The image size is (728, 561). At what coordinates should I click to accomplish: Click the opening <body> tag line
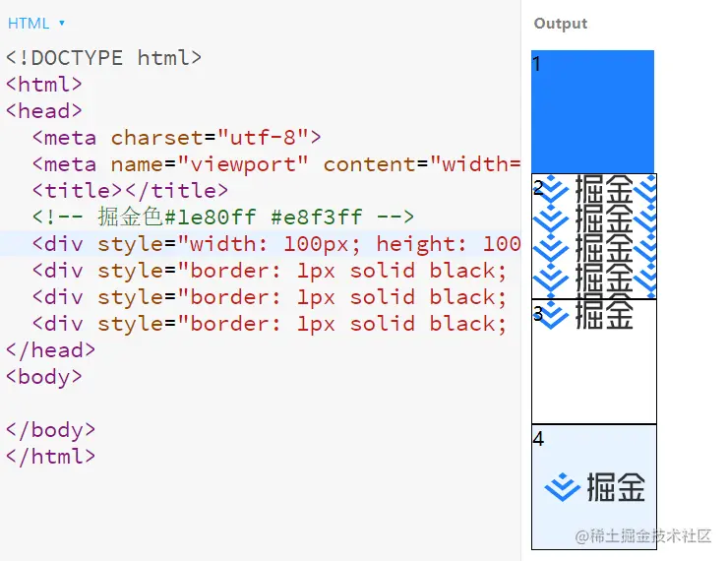tap(44, 376)
